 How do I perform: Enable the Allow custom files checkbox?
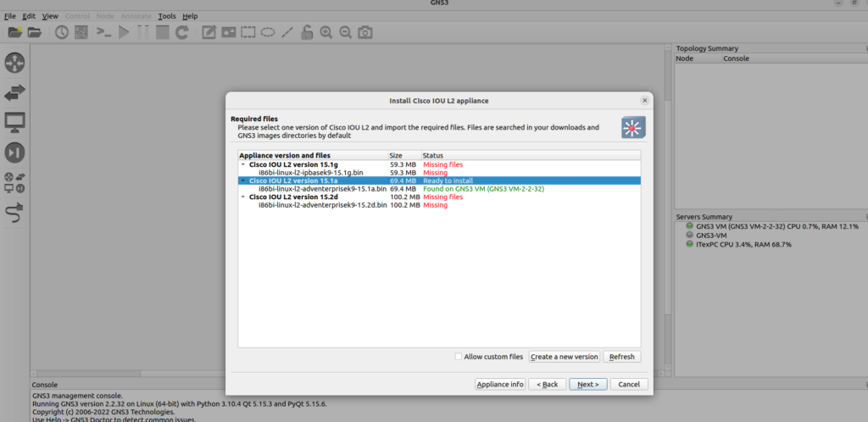tap(459, 357)
